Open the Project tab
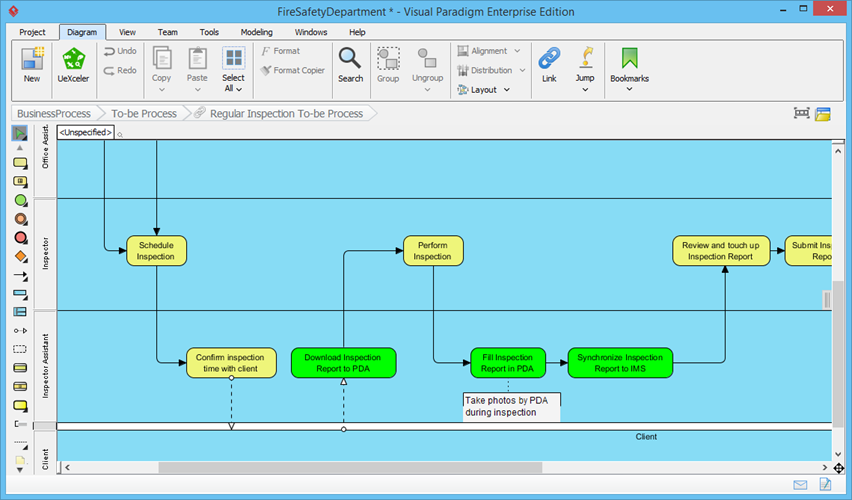This screenshot has height=500, width=852. tap(33, 32)
